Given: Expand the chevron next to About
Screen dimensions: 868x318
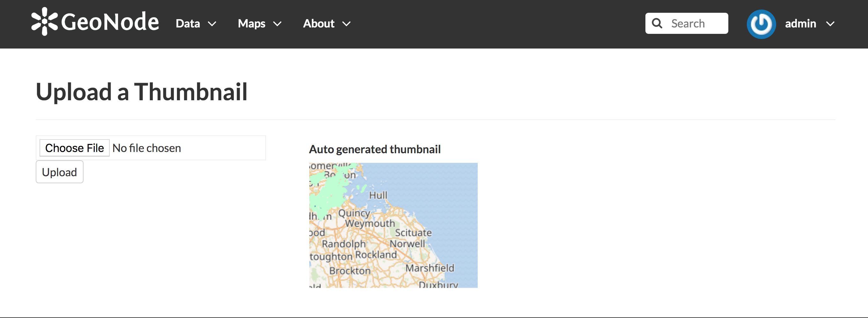Looking at the screenshot, I should (346, 24).
